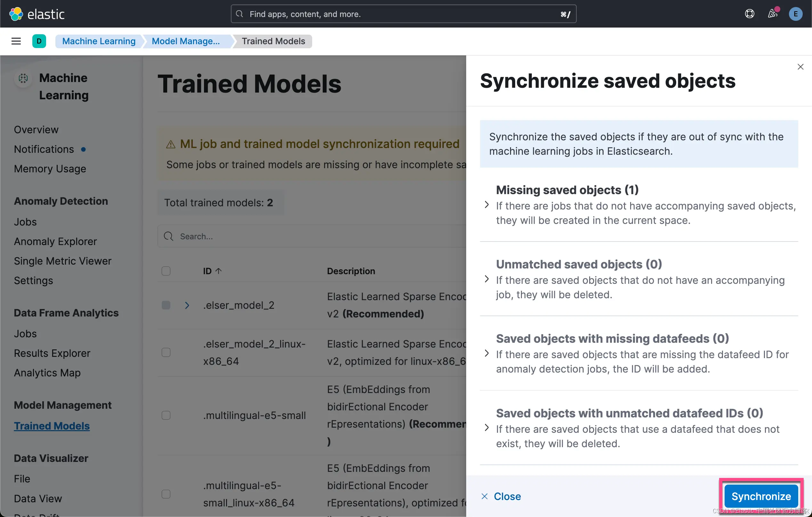Expand Unmatched saved objects section
The width and height of the screenshot is (812, 517).
[487, 279]
